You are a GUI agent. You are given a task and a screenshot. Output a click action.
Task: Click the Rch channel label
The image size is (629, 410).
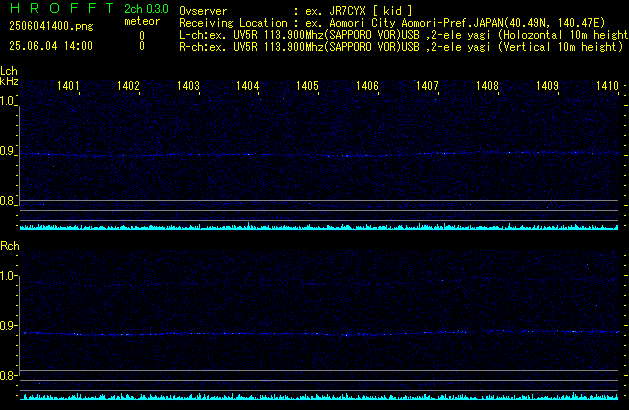point(10,246)
